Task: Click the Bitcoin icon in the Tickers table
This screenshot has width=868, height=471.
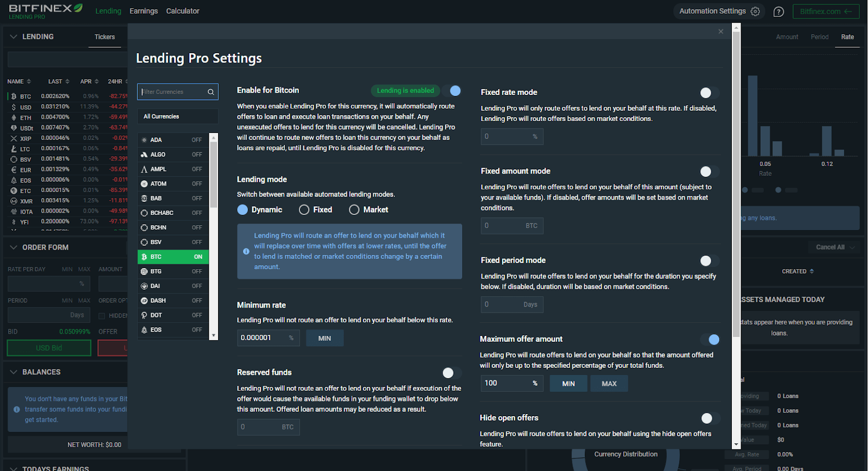Action: pos(14,97)
